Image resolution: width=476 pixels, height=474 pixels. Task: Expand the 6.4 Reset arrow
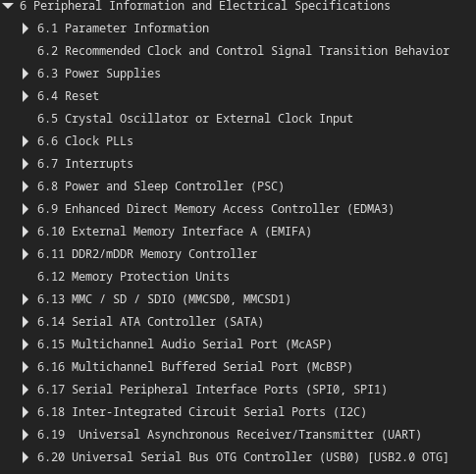(26, 96)
